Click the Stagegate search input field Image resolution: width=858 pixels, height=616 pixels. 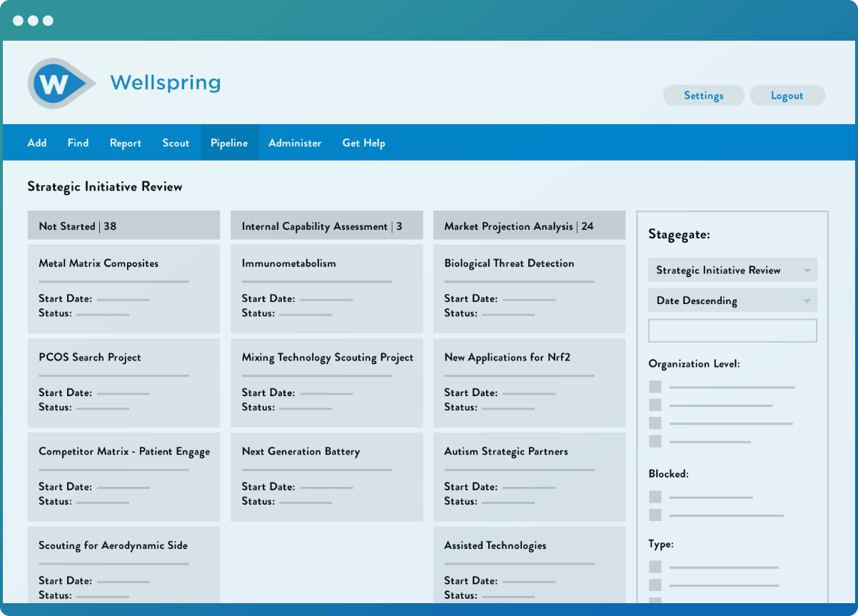(x=732, y=330)
